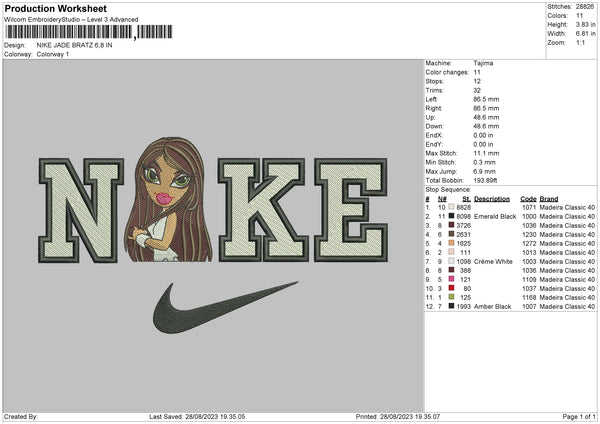Click the embroidered letter N
Screen dimensions: 600x424
click(84, 208)
